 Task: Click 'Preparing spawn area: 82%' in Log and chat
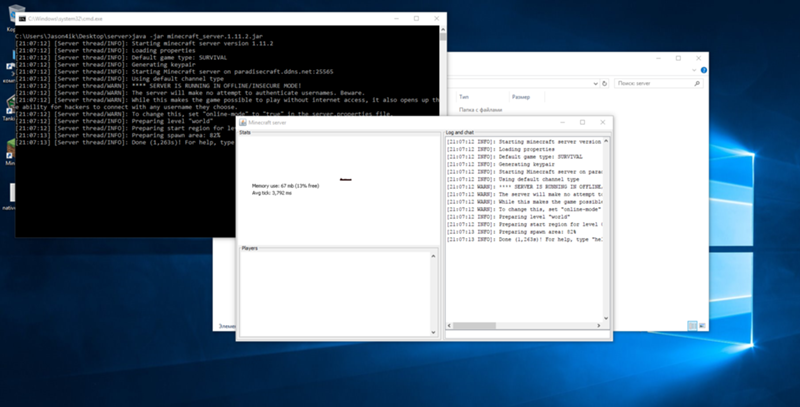(511, 232)
